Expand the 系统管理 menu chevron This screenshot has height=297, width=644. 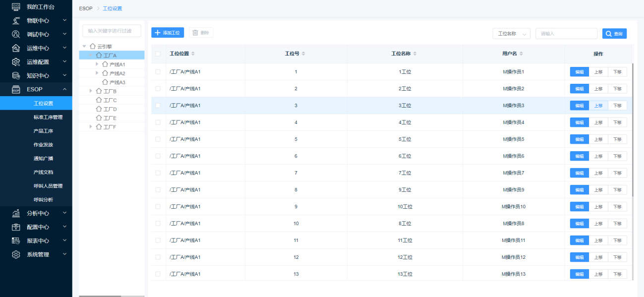click(64, 254)
